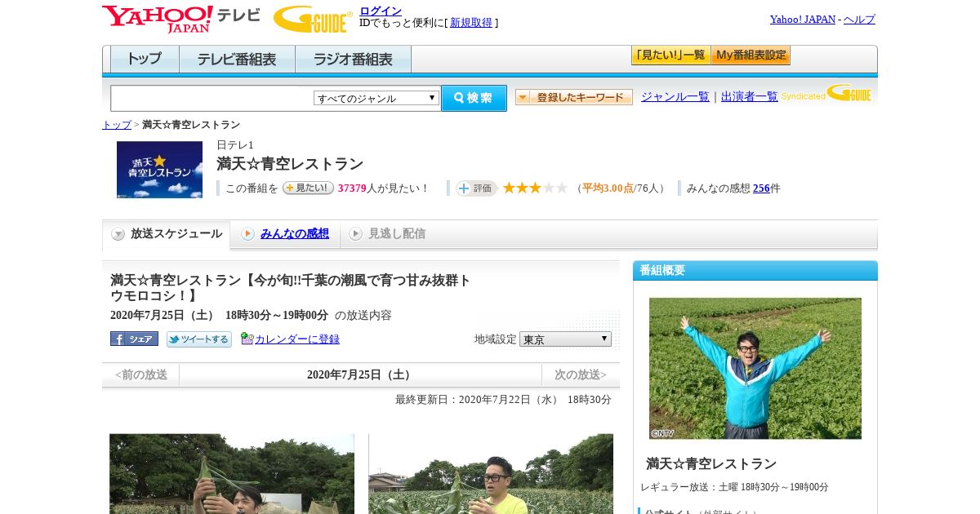The width and height of the screenshot is (980, 514).
Task: Click the right corn field photo with man in yellow
Action: (x=491, y=474)
